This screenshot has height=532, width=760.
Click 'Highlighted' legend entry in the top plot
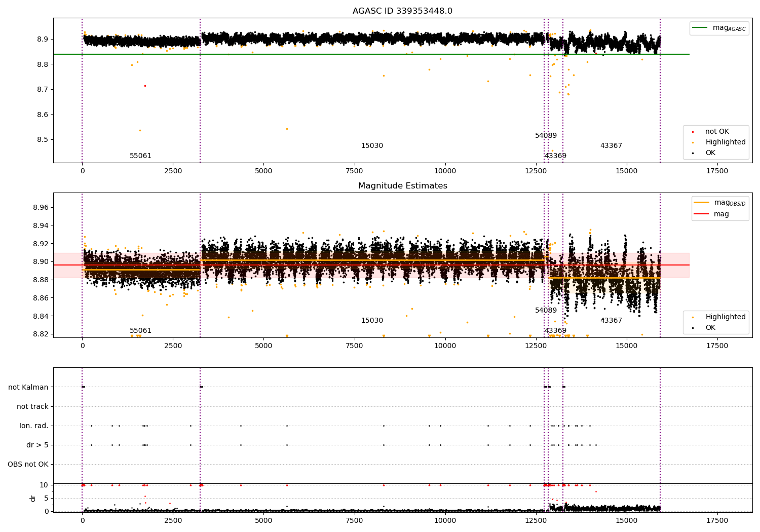(x=719, y=142)
